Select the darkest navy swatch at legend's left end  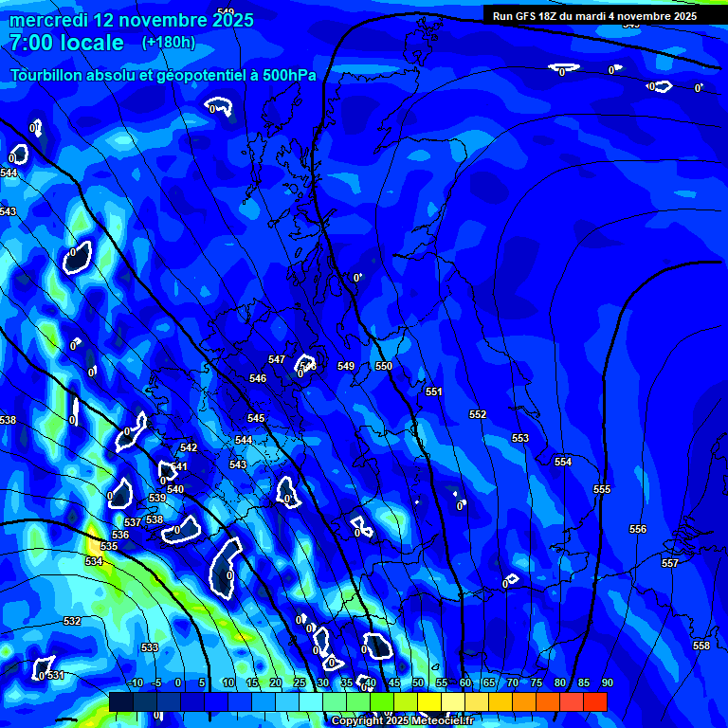coord(120,701)
